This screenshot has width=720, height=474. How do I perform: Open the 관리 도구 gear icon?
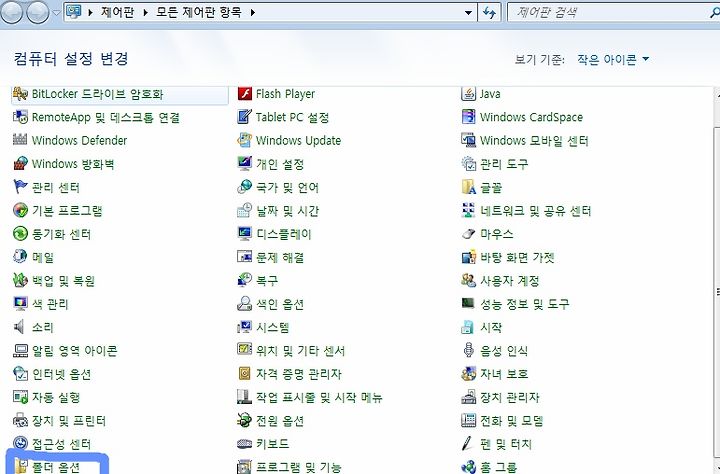468,164
